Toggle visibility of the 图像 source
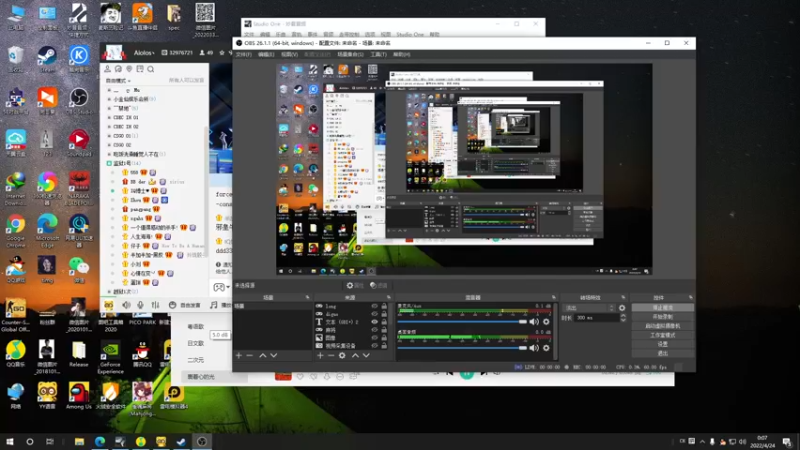 pyautogui.click(x=374, y=338)
